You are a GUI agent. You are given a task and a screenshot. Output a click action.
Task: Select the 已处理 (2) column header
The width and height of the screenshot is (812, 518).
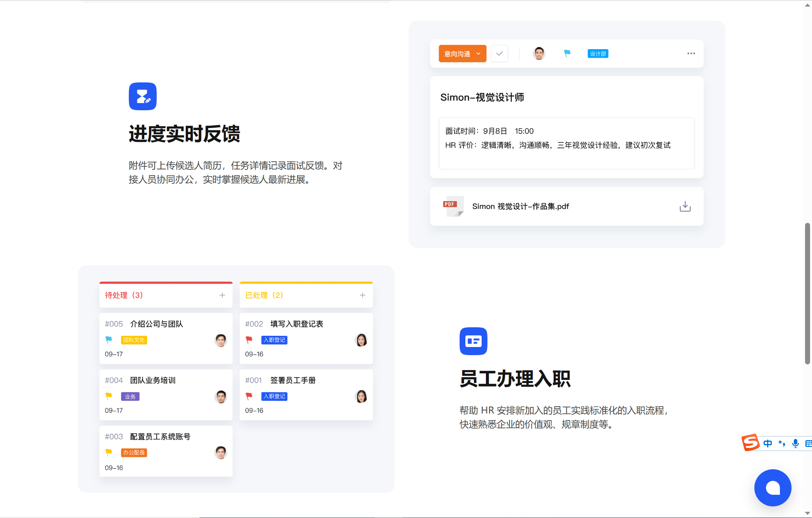coord(264,295)
